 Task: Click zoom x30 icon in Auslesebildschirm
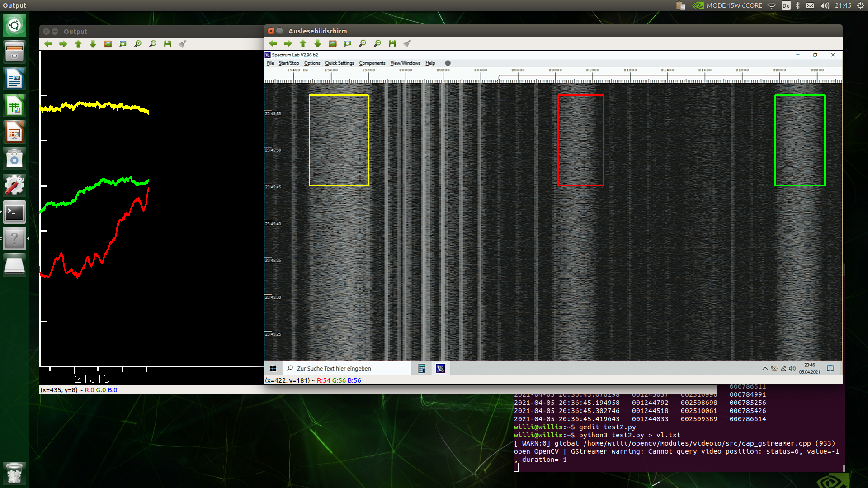[x=348, y=43]
